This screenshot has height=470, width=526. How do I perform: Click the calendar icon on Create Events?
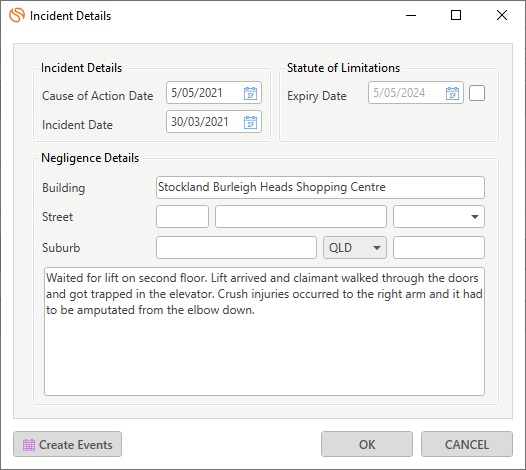coord(29,445)
